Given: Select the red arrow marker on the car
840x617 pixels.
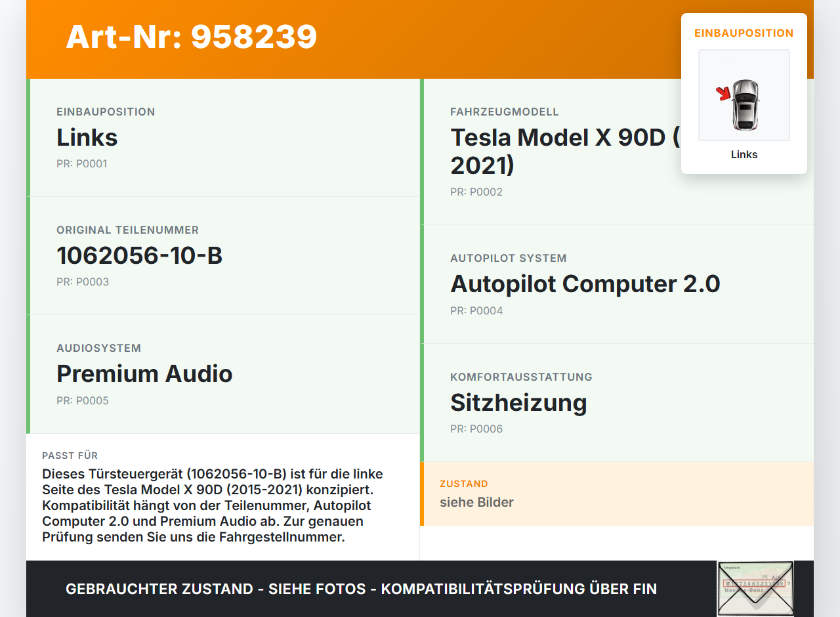Looking at the screenshot, I should [x=723, y=95].
